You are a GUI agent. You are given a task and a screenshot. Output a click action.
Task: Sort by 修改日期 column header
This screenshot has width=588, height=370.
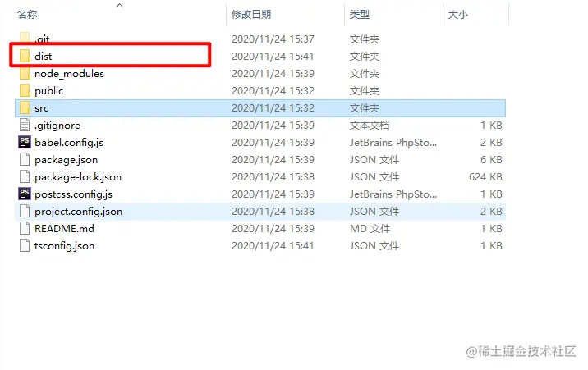[251, 15]
